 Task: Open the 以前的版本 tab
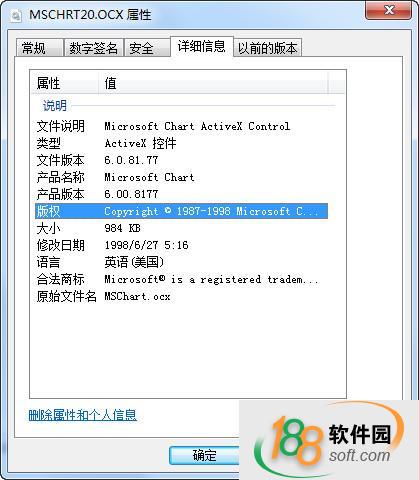(x=267, y=48)
